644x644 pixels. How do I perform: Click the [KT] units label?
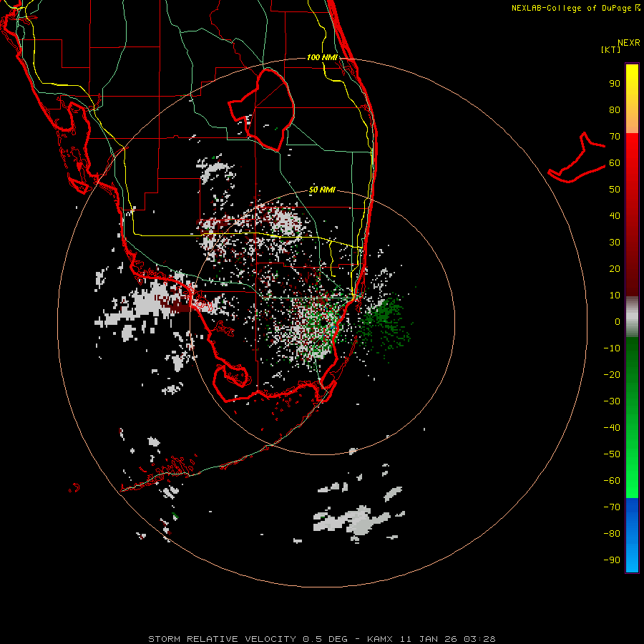[x=611, y=49]
